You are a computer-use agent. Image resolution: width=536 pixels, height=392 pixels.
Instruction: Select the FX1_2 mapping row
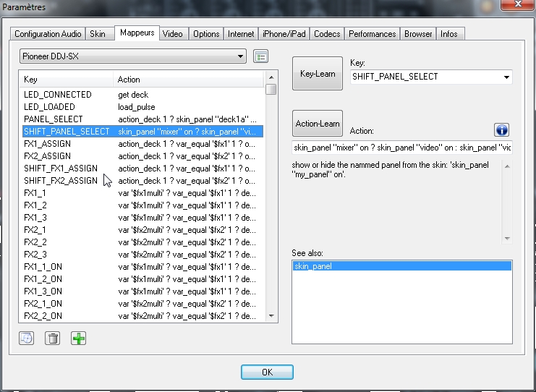click(142, 205)
